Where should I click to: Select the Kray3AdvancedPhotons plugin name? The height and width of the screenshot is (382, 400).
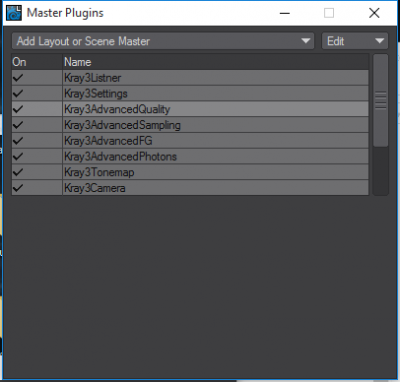click(x=120, y=156)
